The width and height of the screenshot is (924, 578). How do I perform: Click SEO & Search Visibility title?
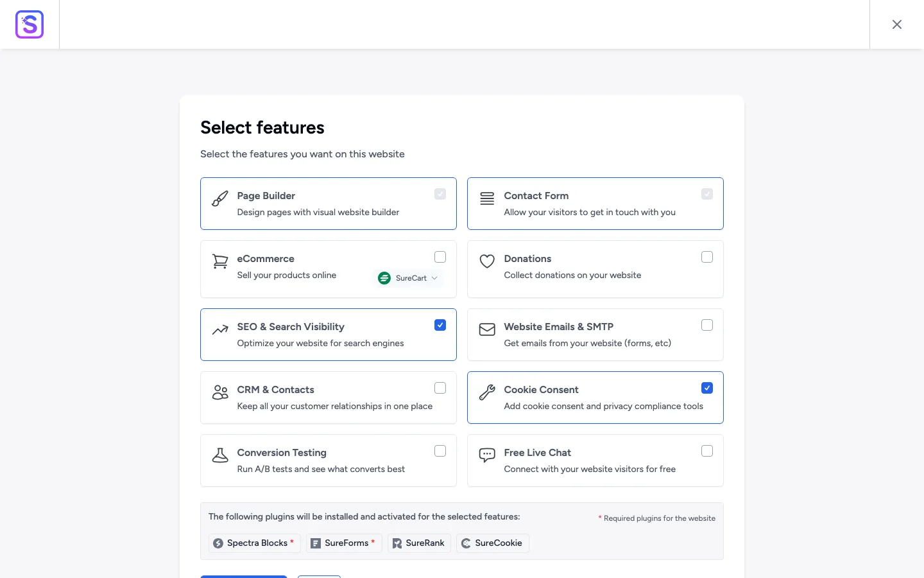(291, 327)
